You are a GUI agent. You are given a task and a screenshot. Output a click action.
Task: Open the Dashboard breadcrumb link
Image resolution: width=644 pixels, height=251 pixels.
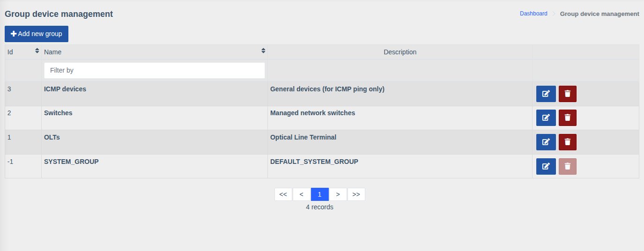(x=533, y=14)
